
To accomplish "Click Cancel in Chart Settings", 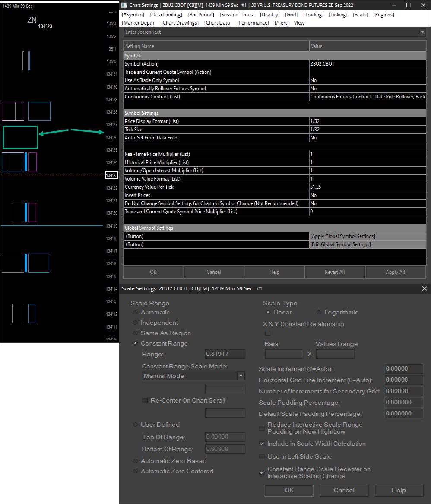I will (214, 272).
